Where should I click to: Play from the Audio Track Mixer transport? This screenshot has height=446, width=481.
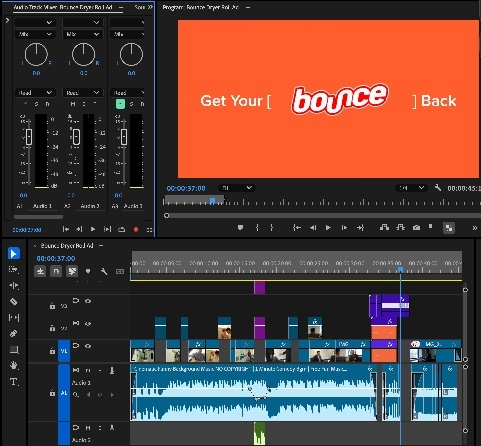[93, 229]
